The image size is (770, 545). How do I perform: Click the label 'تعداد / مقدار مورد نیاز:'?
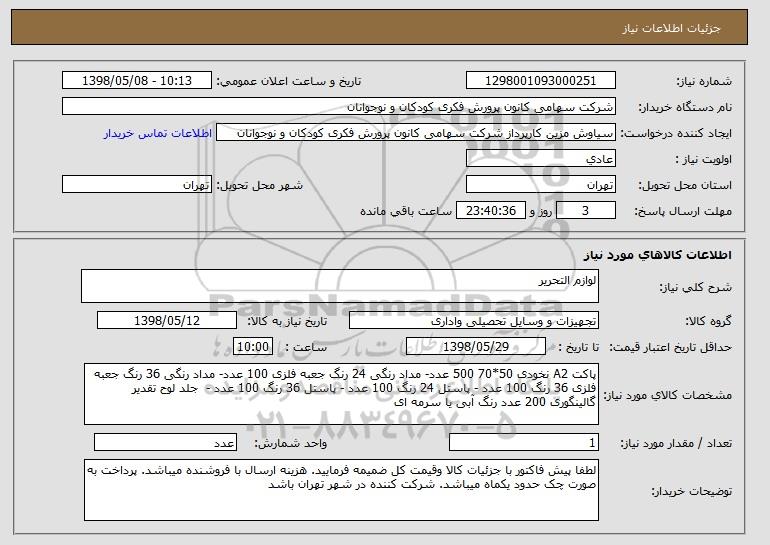[x=676, y=443]
